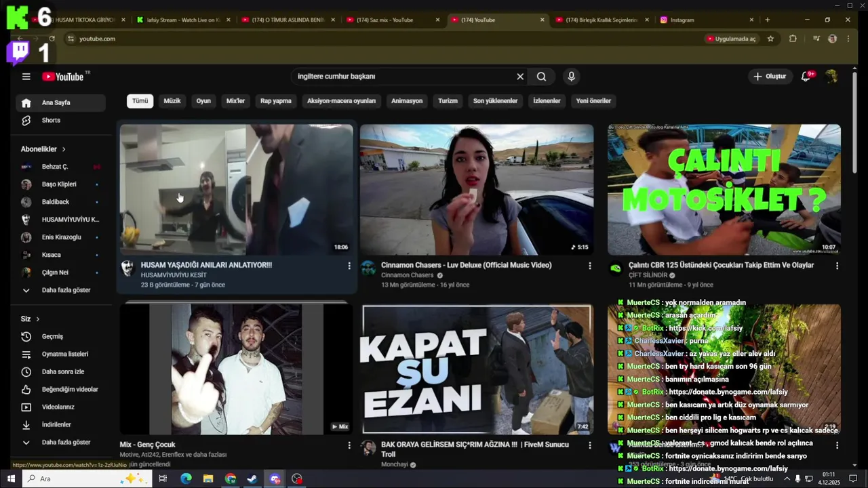This screenshot has width=868, height=488.
Task: Switch to Instagram browser tab
Action: coord(705,20)
